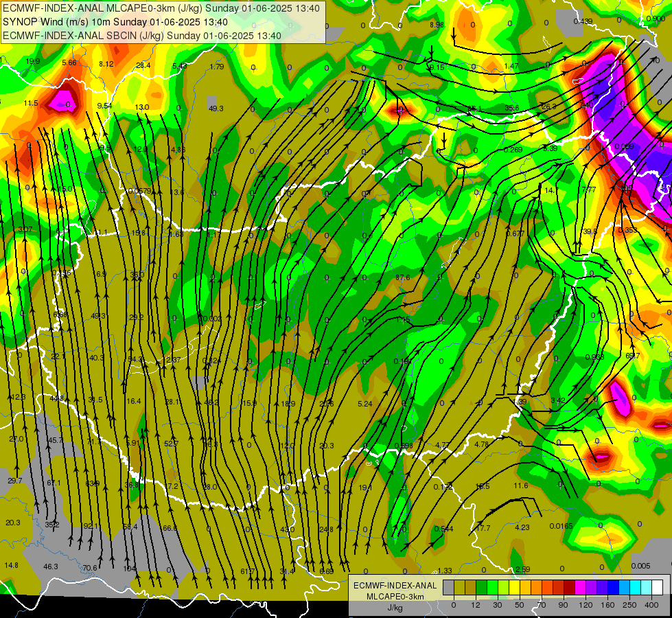Screen dimensions: 672x618
Task: Click the map value '0.677'
Action: 515,233
